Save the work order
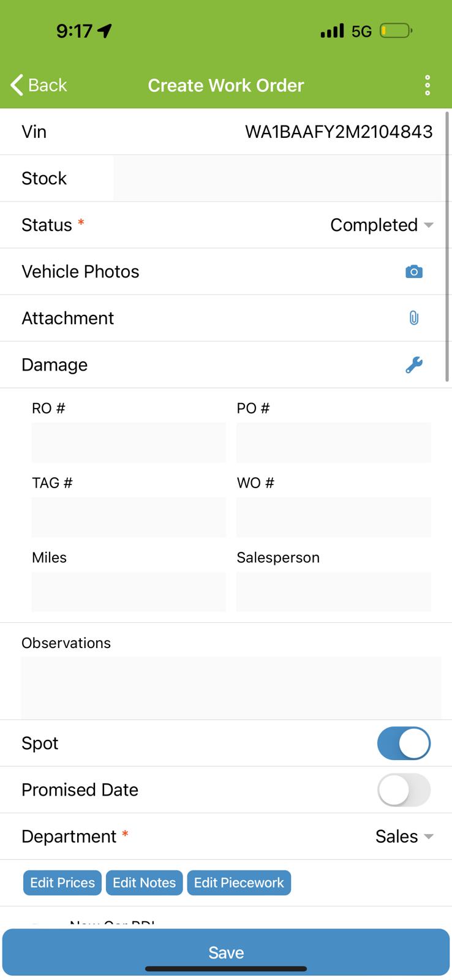452x980 pixels. coord(226,952)
